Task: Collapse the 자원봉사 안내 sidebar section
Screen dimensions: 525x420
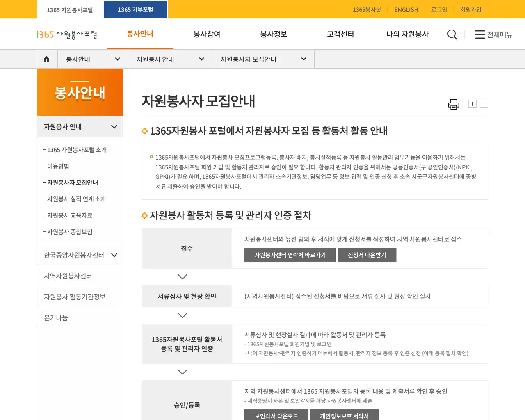Action: [114, 126]
